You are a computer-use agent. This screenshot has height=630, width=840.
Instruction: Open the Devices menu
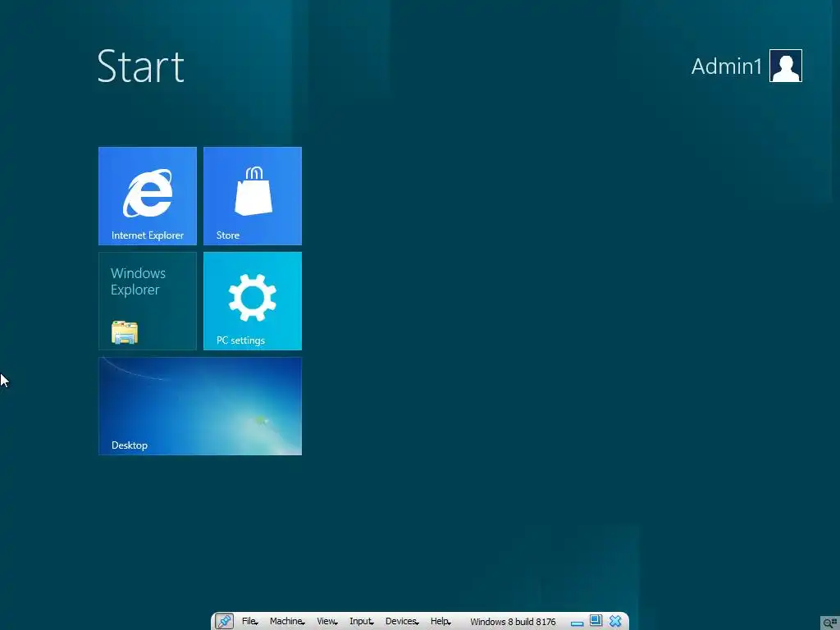(x=402, y=621)
